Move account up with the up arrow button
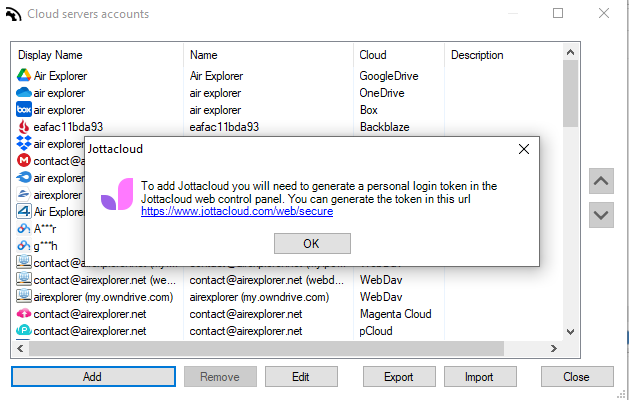629x400 pixels. pos(601,181)
